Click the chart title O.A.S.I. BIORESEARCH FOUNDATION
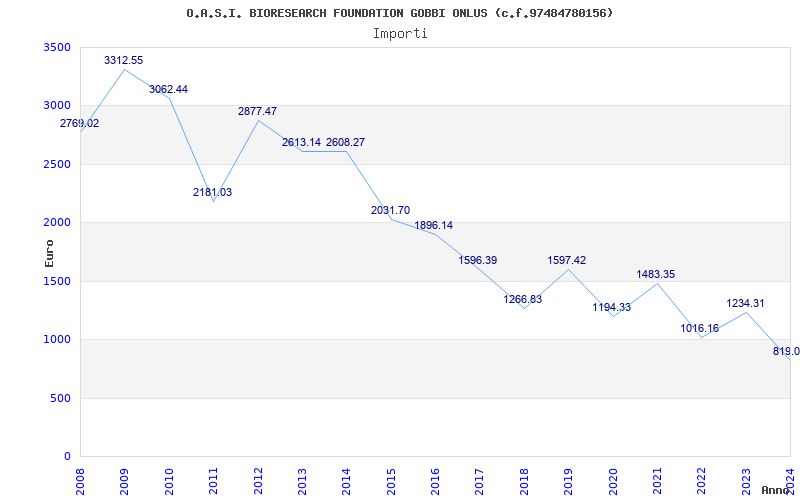The width and height of the screenshot is (800, 500). tap(399, 13)
